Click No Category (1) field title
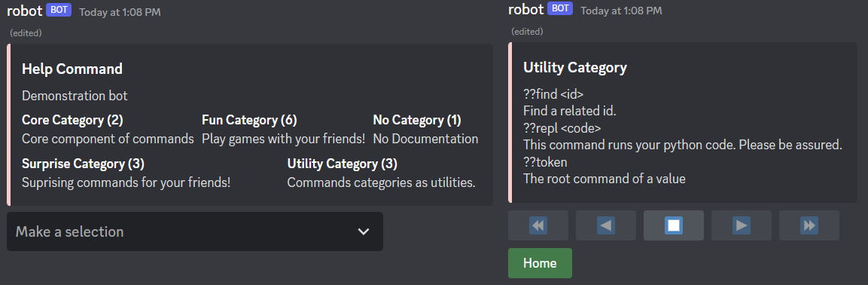This screenshot has height=285, width=868. tap(417, 121)
